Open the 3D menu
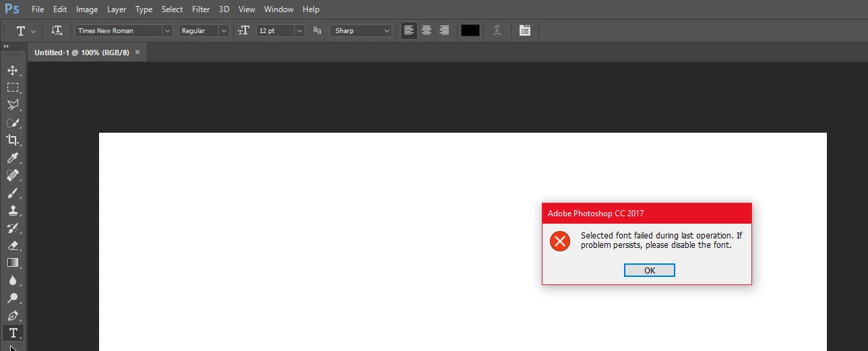The width and height of the screenshot is (868, 351). [x=224, y=9]
